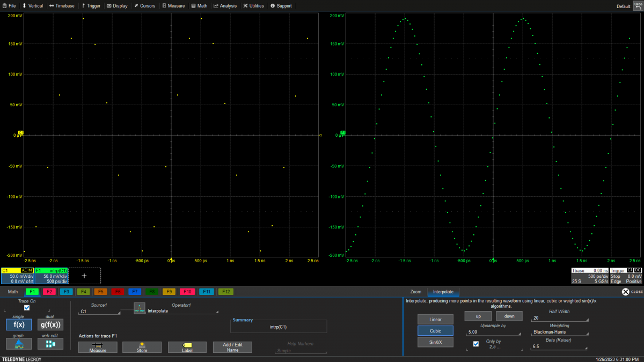Click the up upsample button
The image size is (644, 362).
coord(478,316)
